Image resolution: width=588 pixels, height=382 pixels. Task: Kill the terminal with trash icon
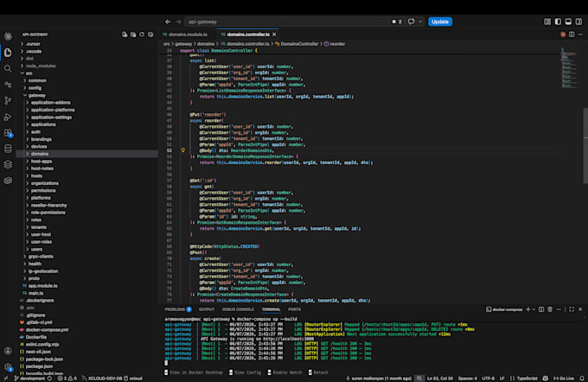click(550, 309)
